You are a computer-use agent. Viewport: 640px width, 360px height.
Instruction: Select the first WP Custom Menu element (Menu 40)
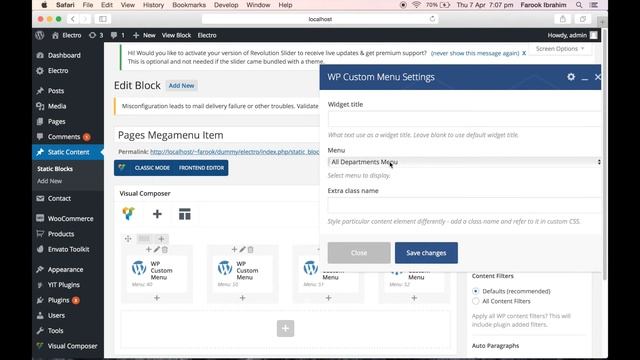(x=157, y=273)
